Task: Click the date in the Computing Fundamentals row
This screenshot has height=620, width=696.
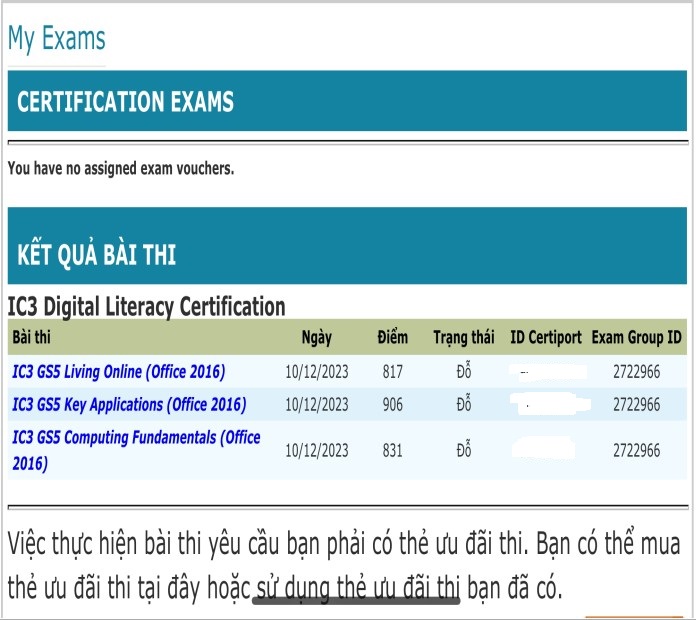Action: click(317, 451)
